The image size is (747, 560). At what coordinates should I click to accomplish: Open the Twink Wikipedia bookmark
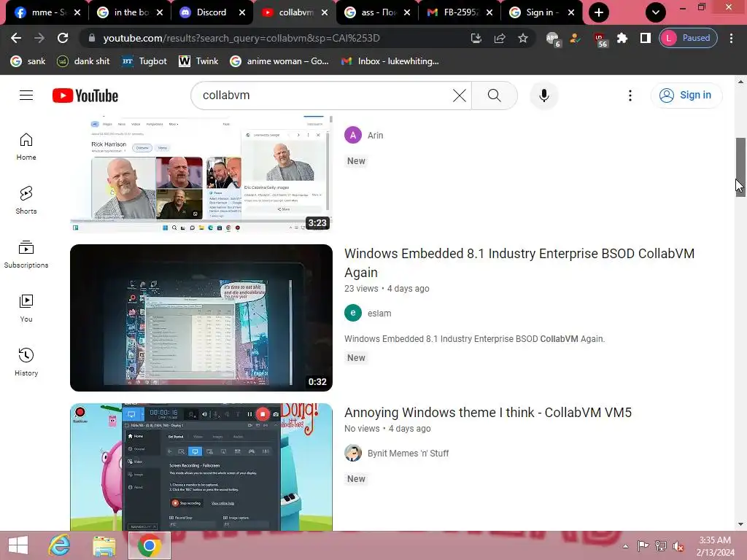(198, 61)
